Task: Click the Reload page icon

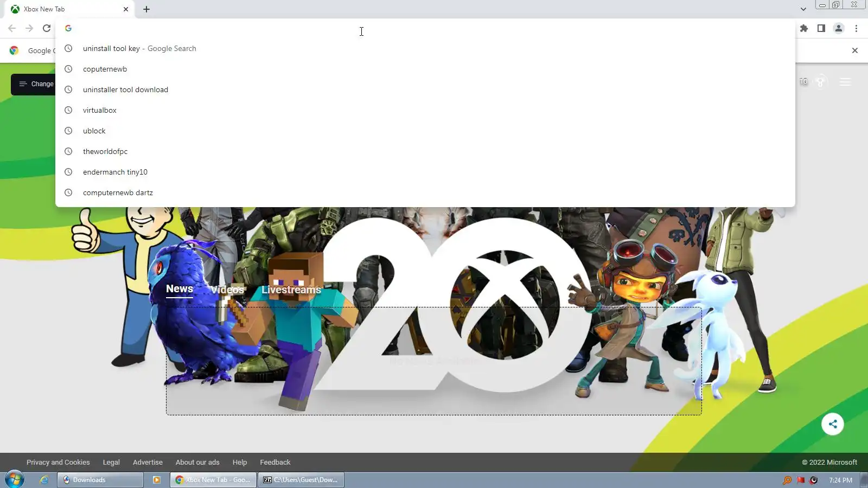Action: pos(47,28)
